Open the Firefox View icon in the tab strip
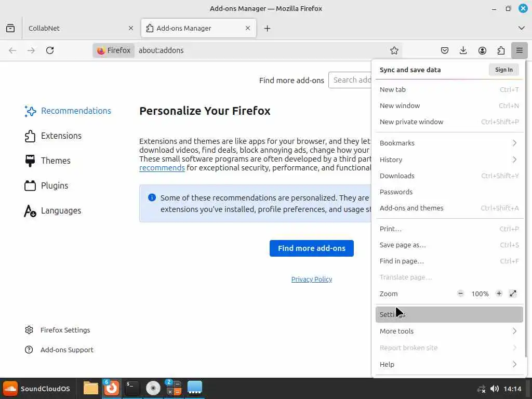This screenshot has width=532, height=399. 10,28
